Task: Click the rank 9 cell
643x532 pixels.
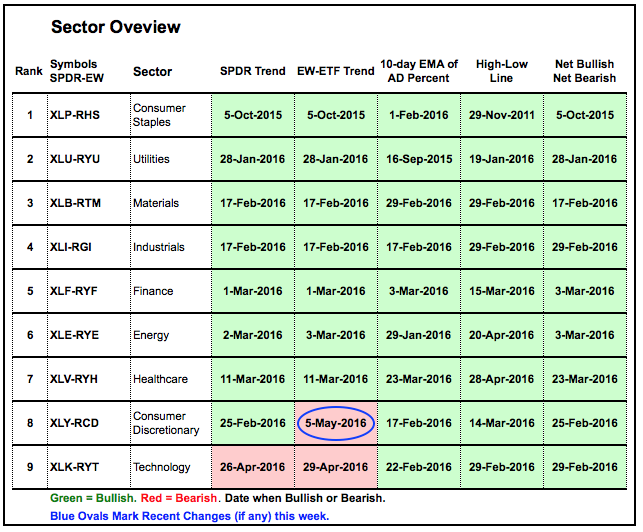Action: pos(28,467)
